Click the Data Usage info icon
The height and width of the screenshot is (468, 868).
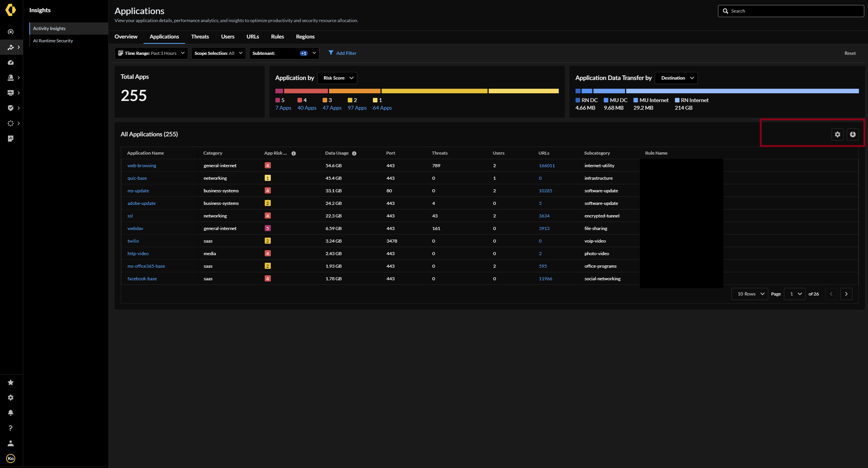354,153
